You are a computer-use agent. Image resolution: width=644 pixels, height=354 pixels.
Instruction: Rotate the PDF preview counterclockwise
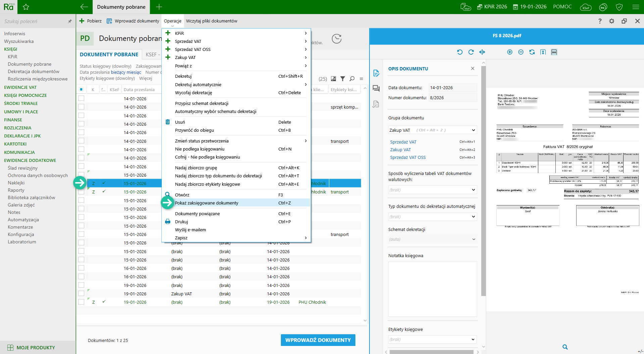(460, 52)
